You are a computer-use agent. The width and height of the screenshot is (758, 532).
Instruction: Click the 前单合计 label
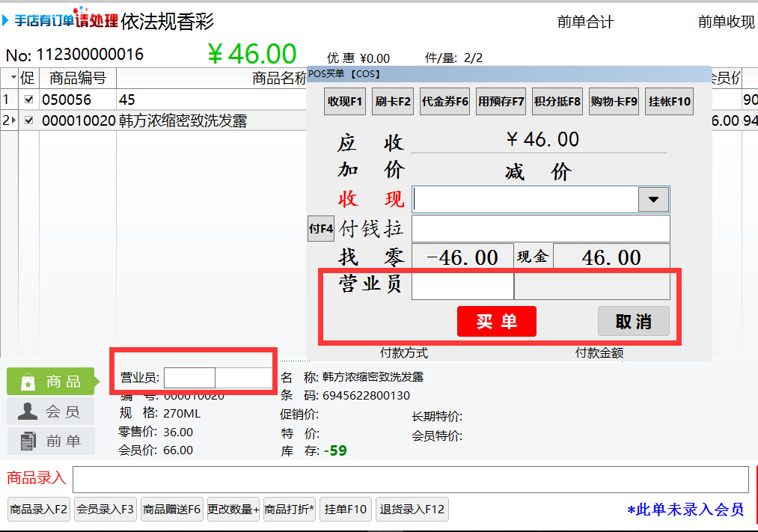point(585,22)
